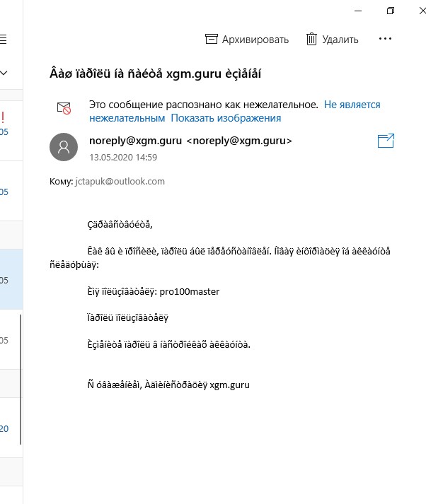Select the message with red exclamation mark
This screenshot has width=426, height=504.
pyautogui.click(x=11, y=131)
